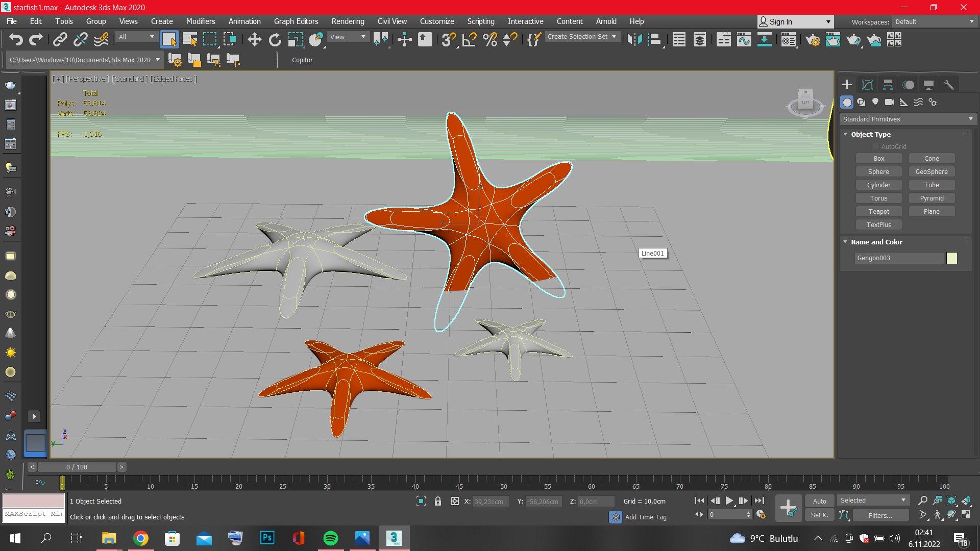The width and height of the screenshot is (980, 551).
Task: Toggle Absolute/Offset transform type-in mode
Action: coord(454,501)
